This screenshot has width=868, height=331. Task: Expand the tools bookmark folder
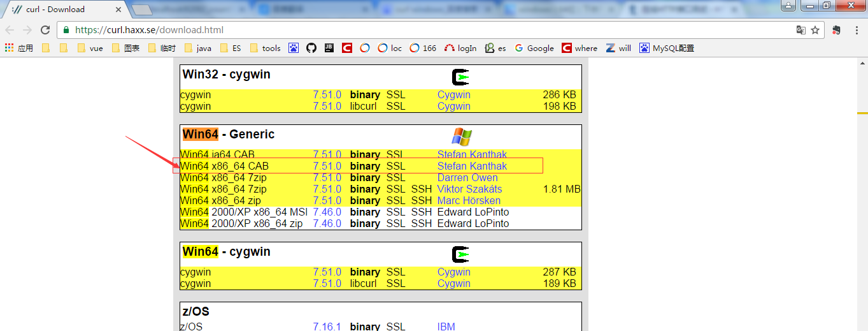pos(265,48)
